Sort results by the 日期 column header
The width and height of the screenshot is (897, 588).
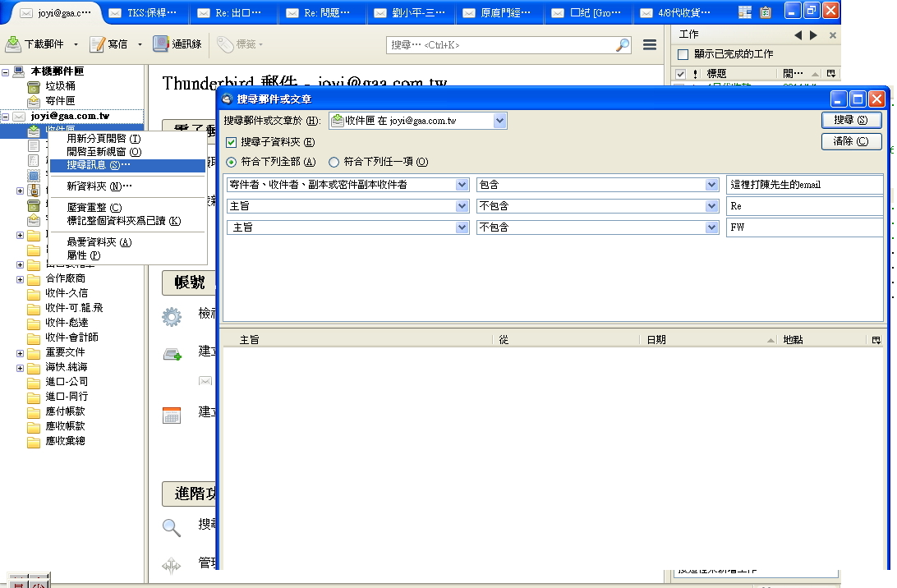pyautogui.click(x=706, y=339)
